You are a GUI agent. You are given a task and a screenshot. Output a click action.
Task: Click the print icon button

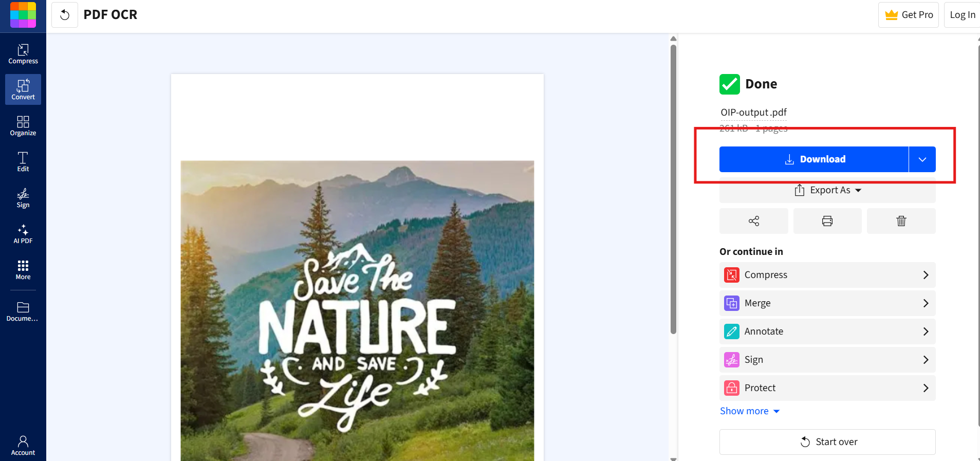tap(827, 221)
